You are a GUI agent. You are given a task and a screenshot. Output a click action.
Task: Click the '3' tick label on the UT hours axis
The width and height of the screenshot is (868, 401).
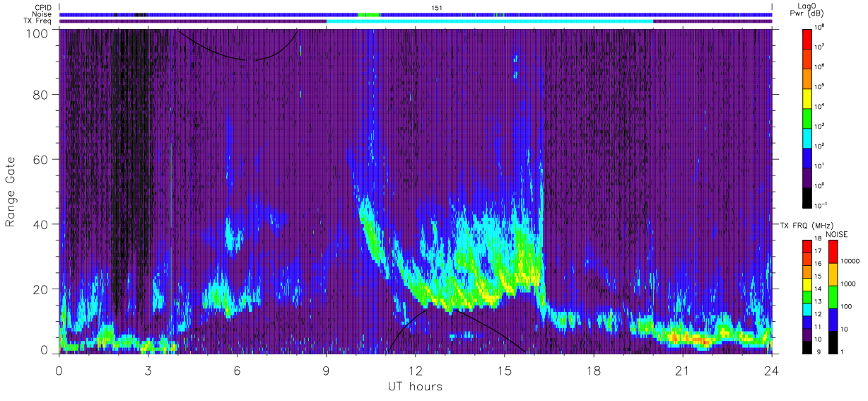pyautogui.click(x=148, y=370)
